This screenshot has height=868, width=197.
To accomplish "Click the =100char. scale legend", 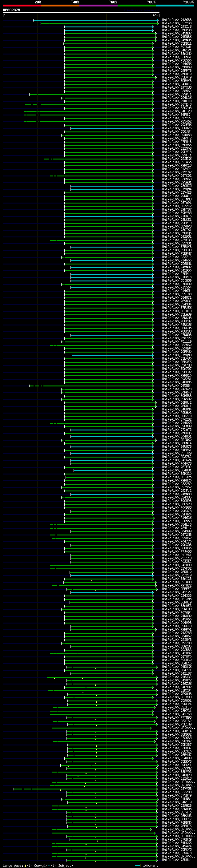I will (147, 865).
